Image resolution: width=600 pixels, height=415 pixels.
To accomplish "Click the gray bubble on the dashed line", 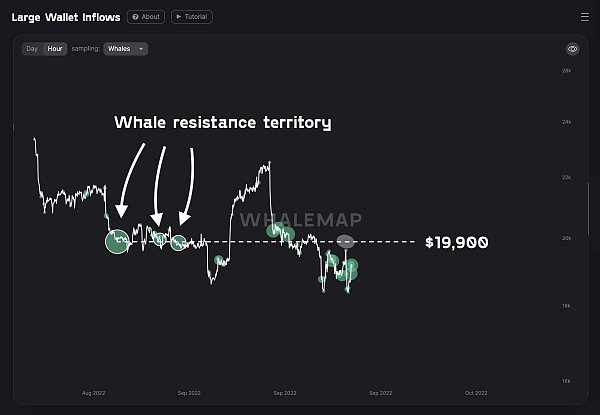I will pos(345,242).
